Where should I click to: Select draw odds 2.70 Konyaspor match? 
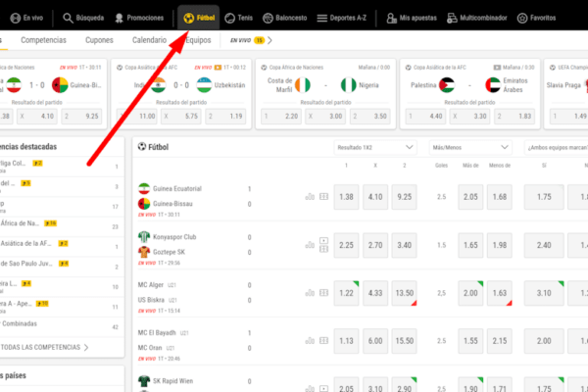pyautogui.click(x=375, y=245)
